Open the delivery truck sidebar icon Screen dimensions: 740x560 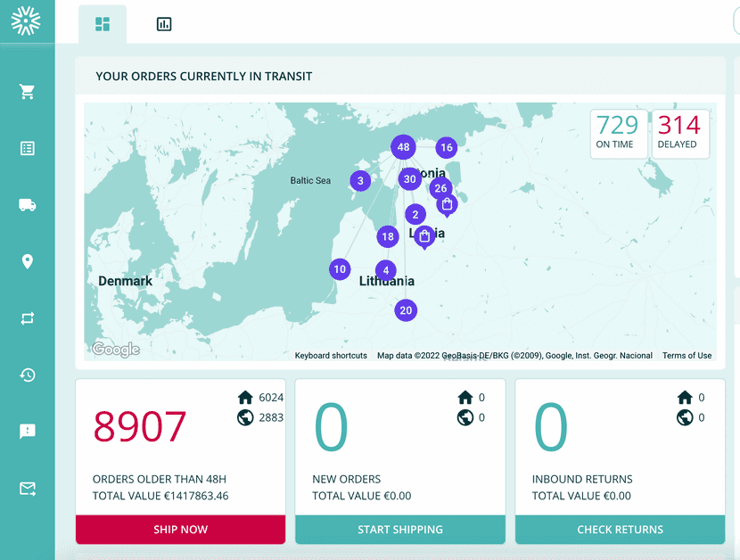click(28, 205)
